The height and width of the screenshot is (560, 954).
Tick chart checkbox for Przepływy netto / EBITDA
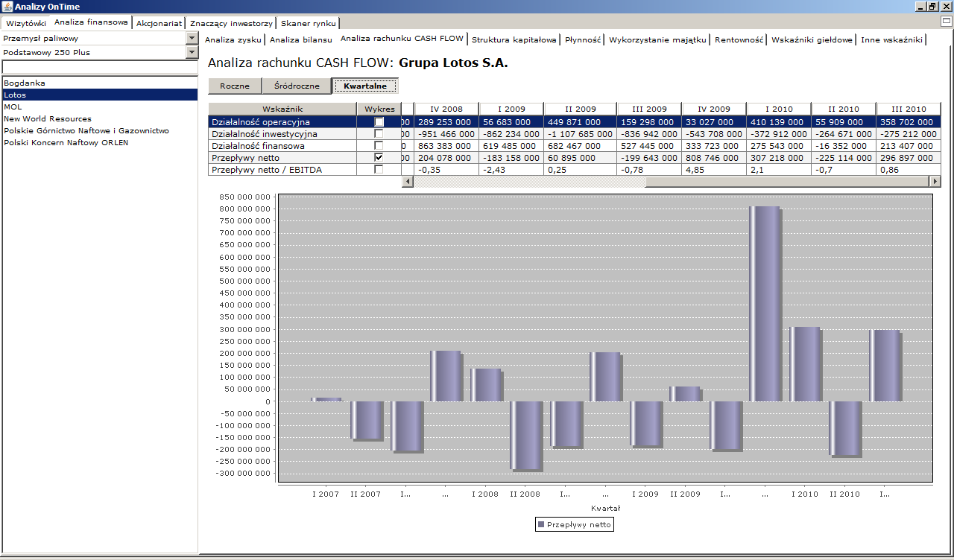pos(379,169)
